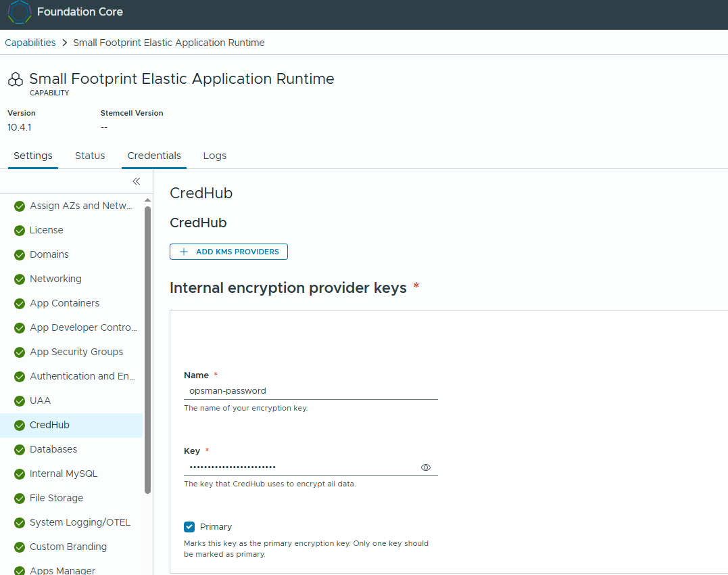The image size is (728, 575).
Task: Click the capability hexagon cluster icon
Action: [x=16, y=79]
